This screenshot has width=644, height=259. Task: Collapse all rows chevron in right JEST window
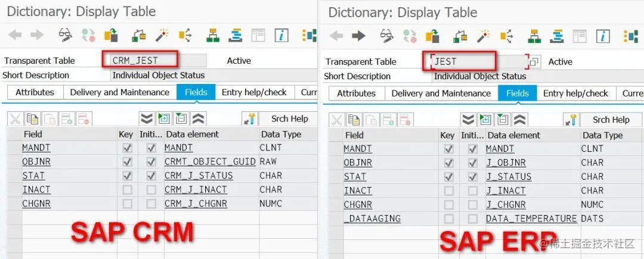pos(520,120)
